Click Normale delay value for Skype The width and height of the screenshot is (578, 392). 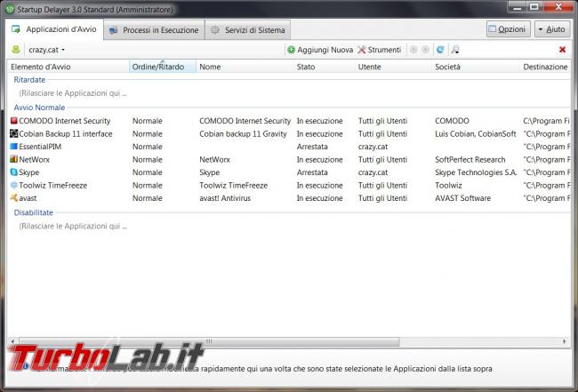pos(148,172)
